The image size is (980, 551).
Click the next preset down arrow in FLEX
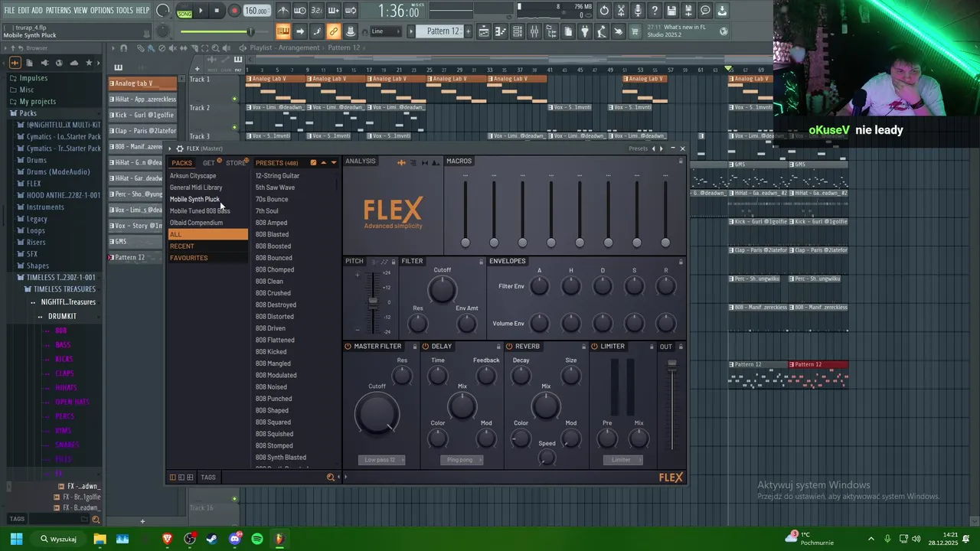pos(333,163)
